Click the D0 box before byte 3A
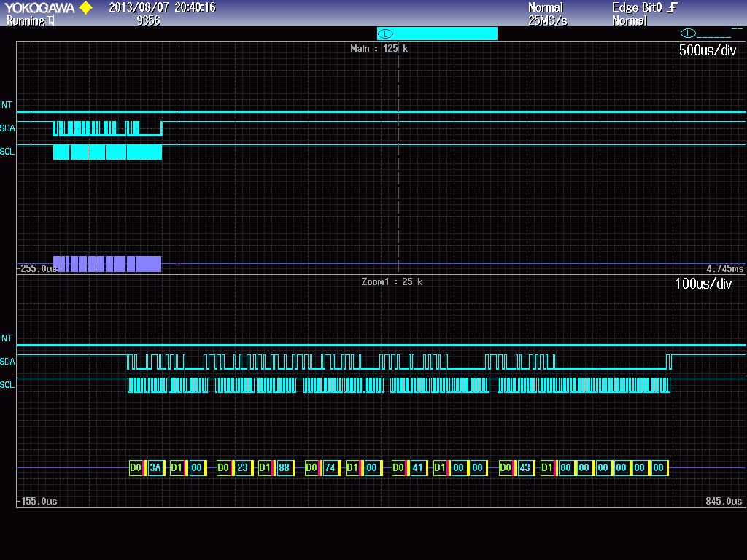The height and width of the screenshot is (560, 747). (x=136, y=467)
